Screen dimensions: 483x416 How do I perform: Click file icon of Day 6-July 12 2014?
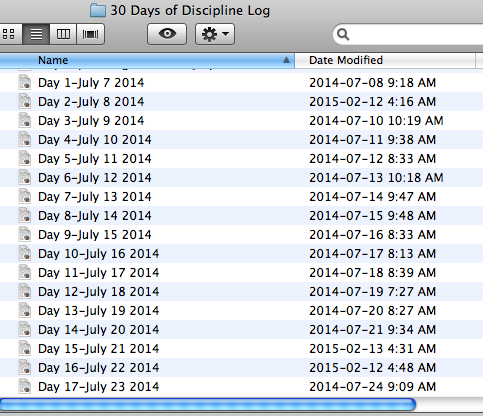(x=25, y=177)
